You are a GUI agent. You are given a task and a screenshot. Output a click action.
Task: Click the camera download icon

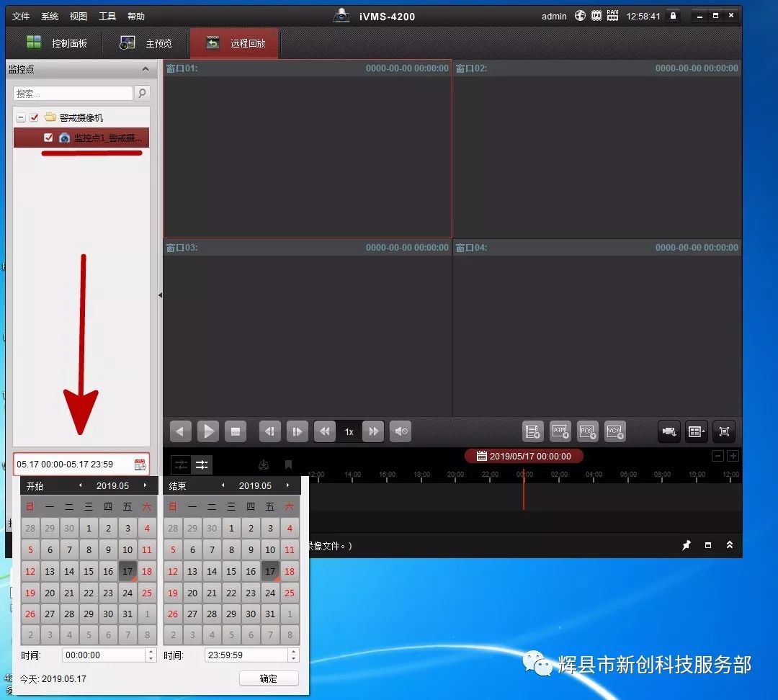[669, 431]
